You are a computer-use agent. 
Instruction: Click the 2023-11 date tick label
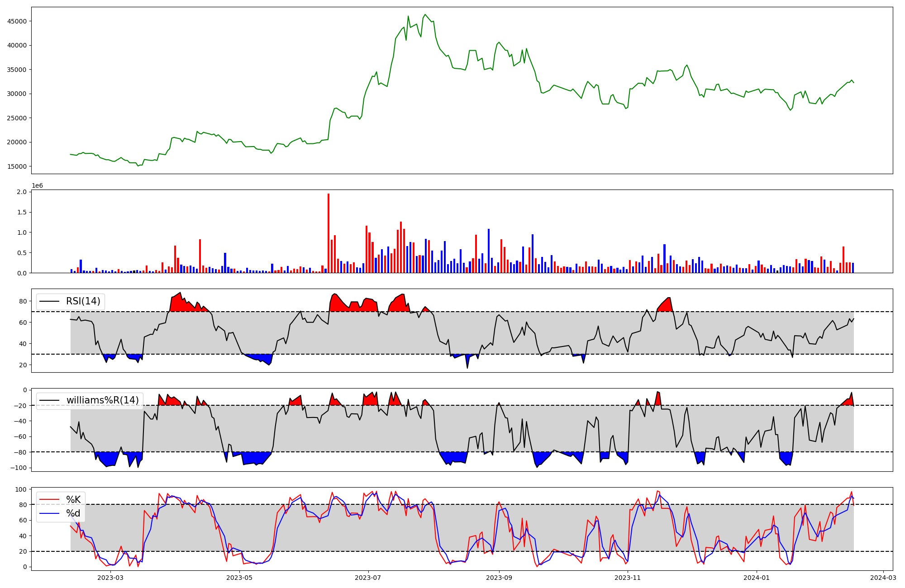[x=628, y=578]
